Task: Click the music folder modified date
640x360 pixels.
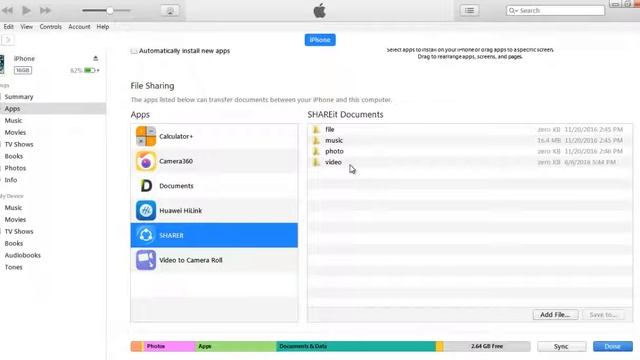Action: pos(593,140)
